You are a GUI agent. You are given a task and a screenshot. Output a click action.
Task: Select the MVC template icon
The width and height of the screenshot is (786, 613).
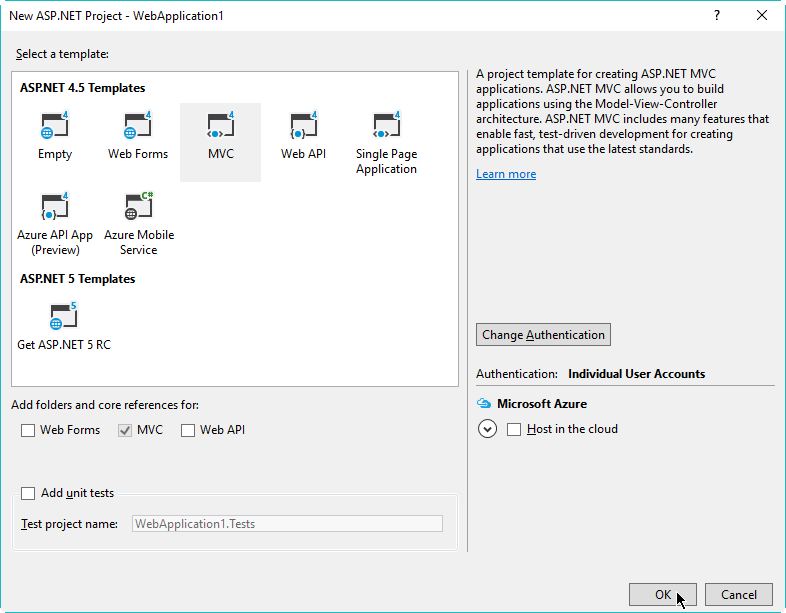click(221, 125)
